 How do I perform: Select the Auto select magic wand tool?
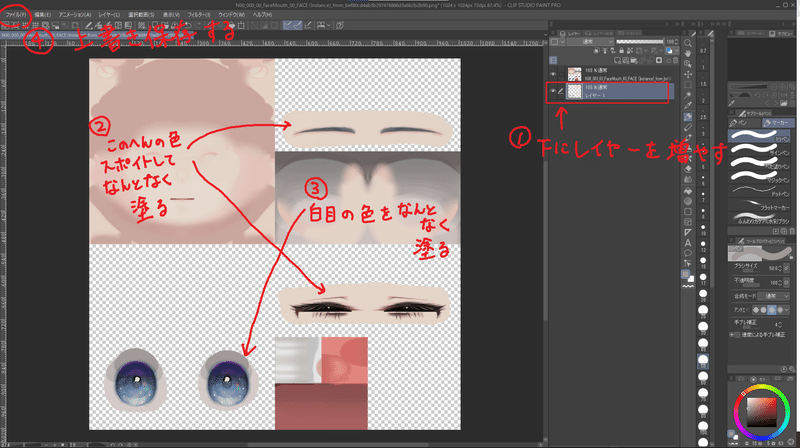688,95
